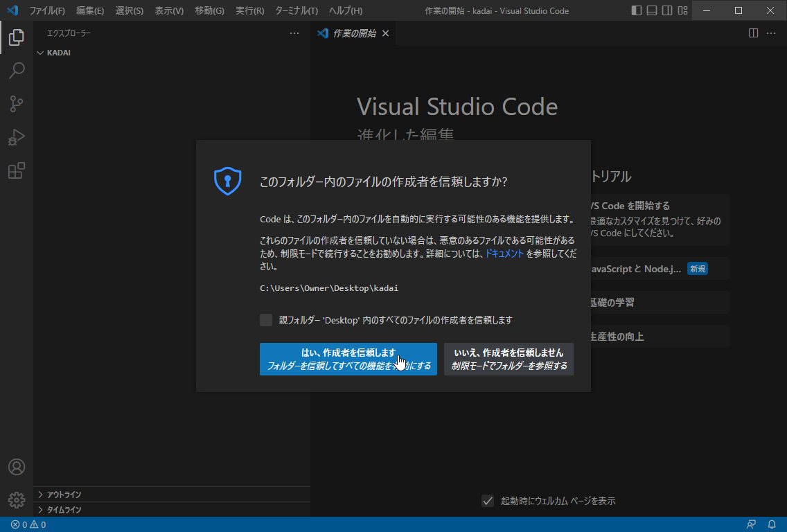Click the notifications bell in status bar
This screenshot has width=787, height=532.
pyautogui.click(x=772, y=524)
